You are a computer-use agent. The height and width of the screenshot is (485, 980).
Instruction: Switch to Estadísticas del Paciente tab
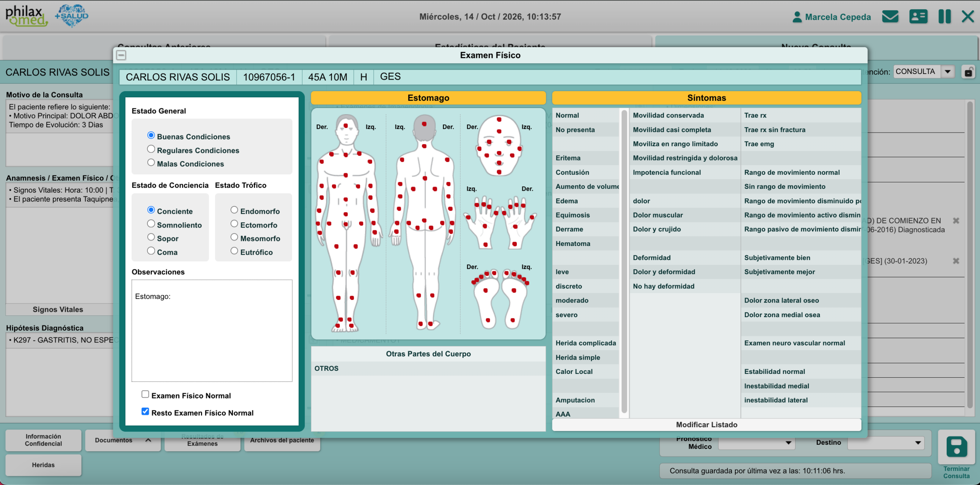(490, 47)
